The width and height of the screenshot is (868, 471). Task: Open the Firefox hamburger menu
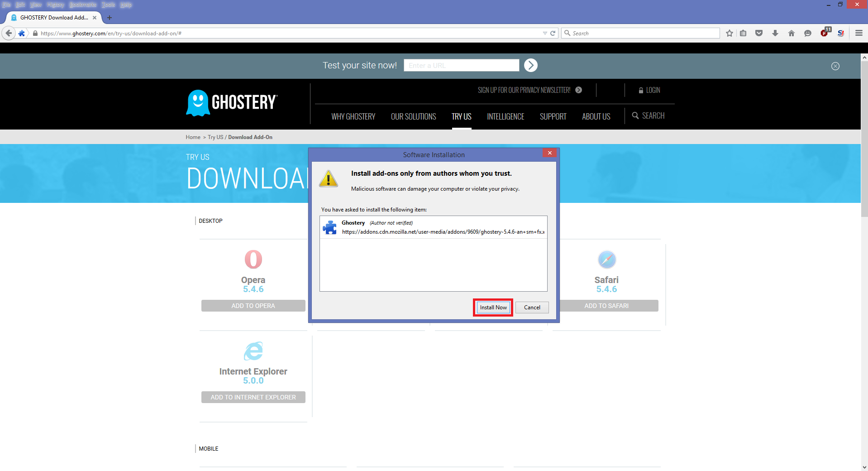click(x=858, y=33)
